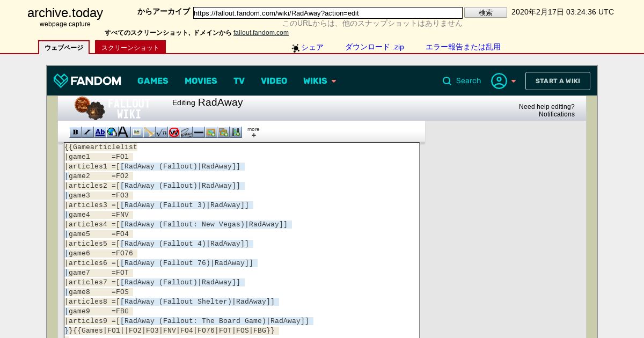Click the articles3 Fallout 3 line
The height and width of the screenshot is (338, 644).
[159, 205]
